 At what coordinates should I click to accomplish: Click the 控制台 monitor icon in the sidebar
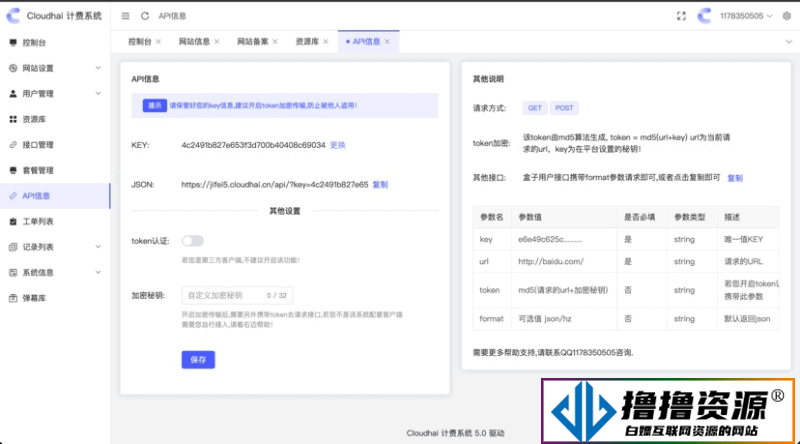click(13, 42)
